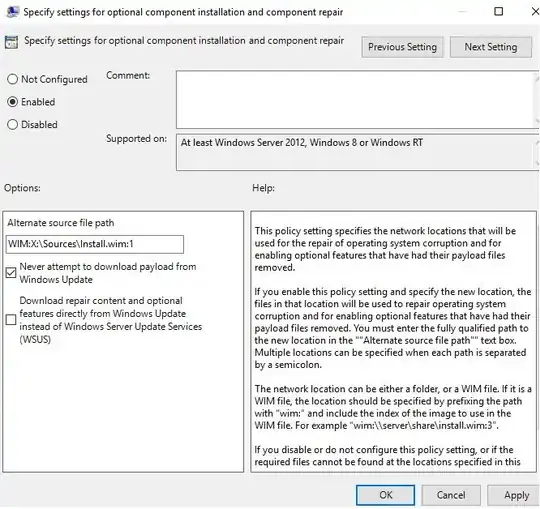Maximize the policy settings window

[498, 11]
